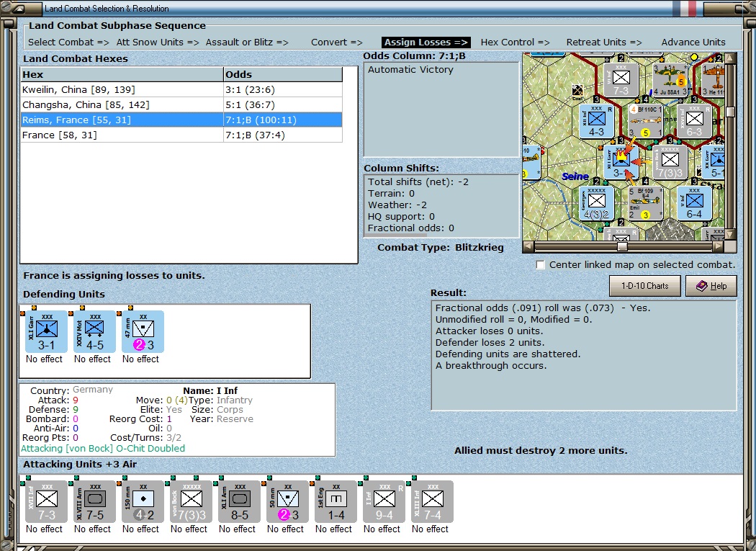Click Allied must destroy 2 more units message
Screen dimensions: 756x551
point(541,451)
